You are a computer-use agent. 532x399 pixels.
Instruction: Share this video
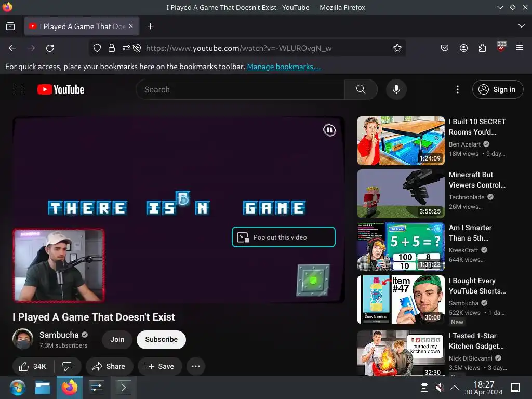pos(109,366)
